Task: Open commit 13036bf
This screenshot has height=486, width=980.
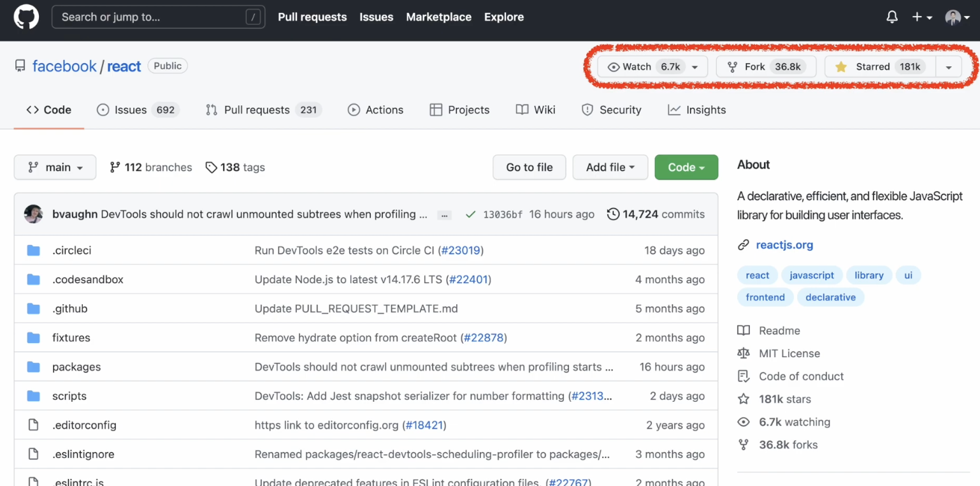Action: tap(503, 214)
